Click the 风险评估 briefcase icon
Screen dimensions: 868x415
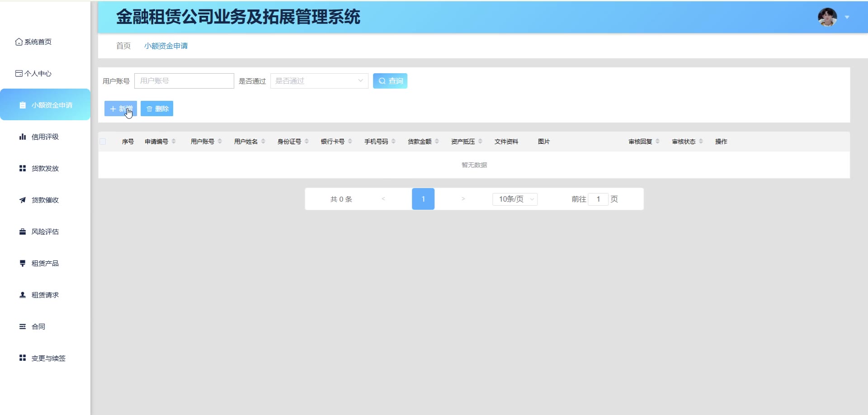[23, 231]
